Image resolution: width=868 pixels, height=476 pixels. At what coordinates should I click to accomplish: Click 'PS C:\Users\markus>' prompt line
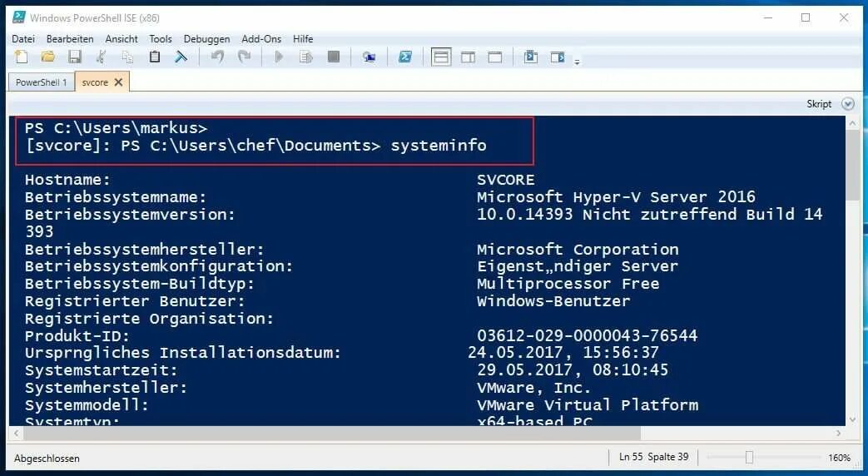[x=117, y=128]
